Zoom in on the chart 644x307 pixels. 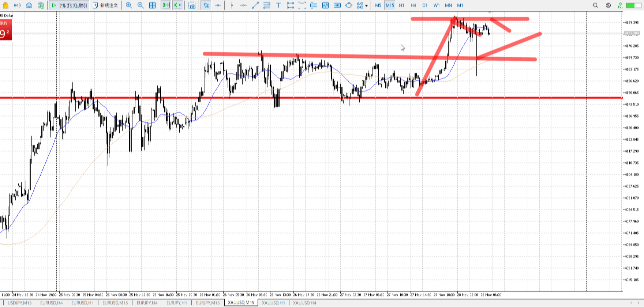point(129,5)
